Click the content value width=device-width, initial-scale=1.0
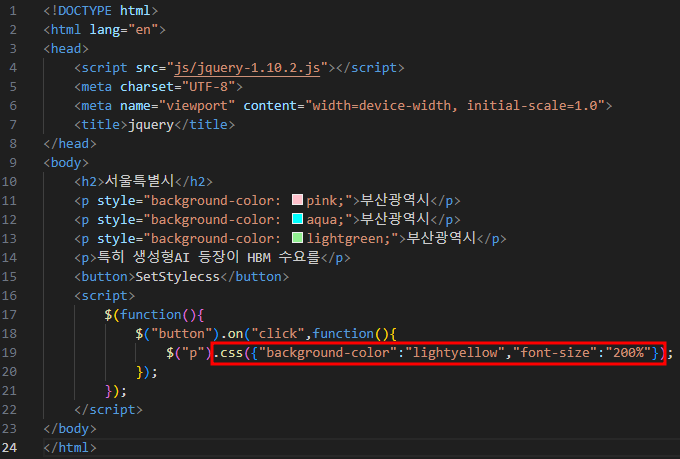The width and height of the screenshot is (680, 459). (x=455, y=105)
